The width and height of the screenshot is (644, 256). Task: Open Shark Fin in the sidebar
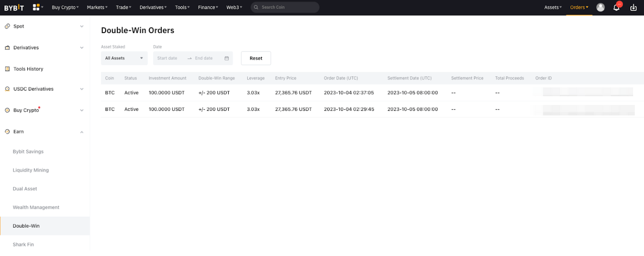[x=23, y=244]
